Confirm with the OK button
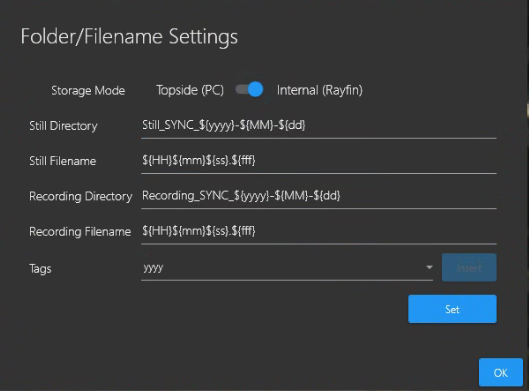The height and width of the screenshot is (391, 529). click(501, 372)
